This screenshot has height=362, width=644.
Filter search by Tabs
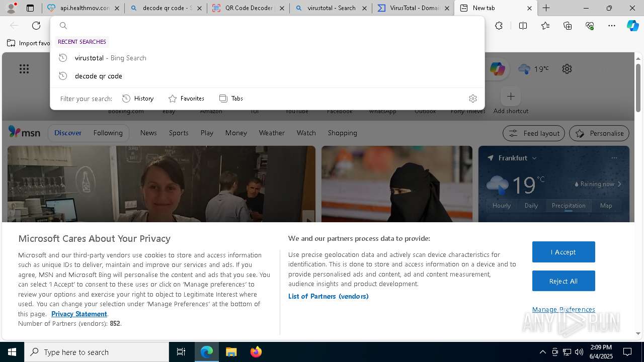tap(231, 99)
